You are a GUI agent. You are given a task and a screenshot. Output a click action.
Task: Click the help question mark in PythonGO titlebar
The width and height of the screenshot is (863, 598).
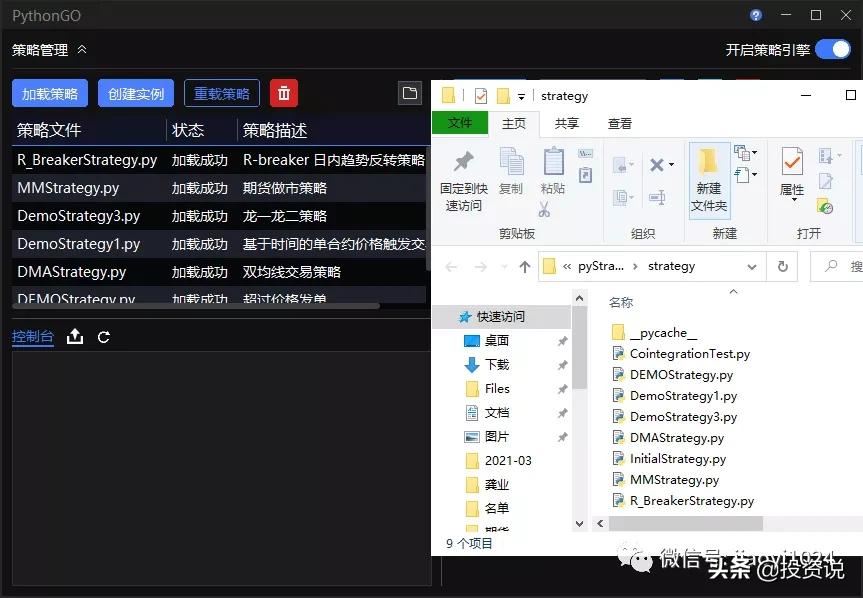click(757, 15)
